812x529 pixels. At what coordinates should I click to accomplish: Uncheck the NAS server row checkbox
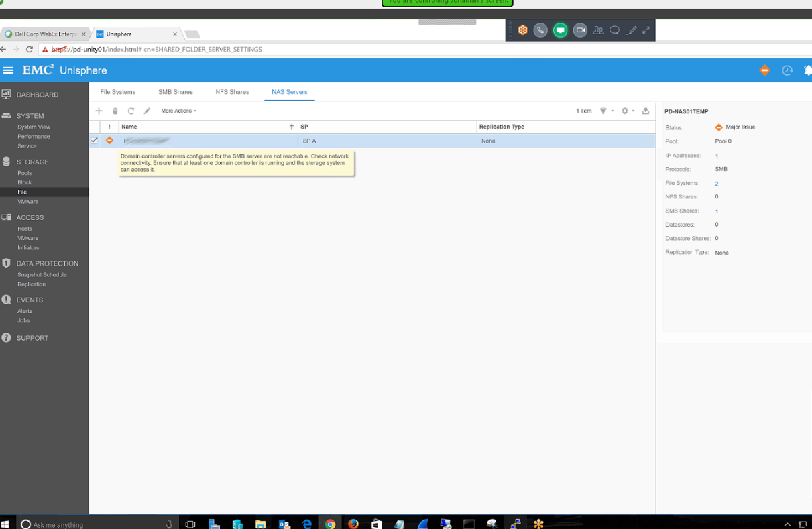(x=94, y=141)
